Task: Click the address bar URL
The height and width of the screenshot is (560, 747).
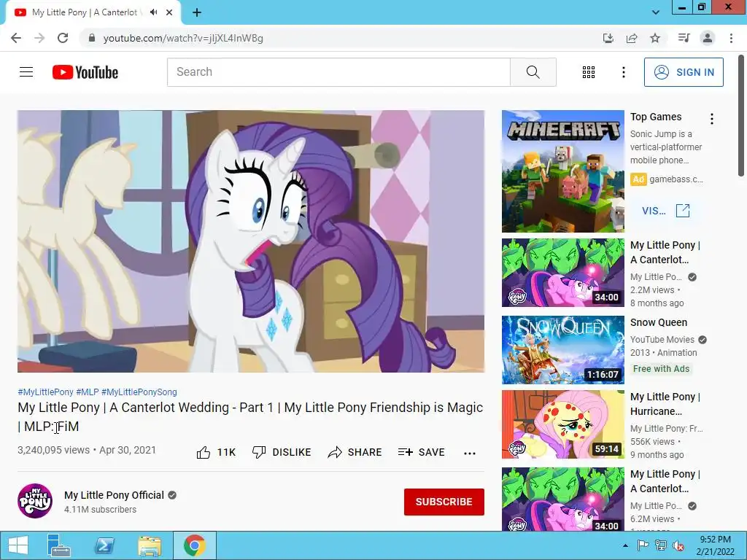Action: click(x=183, y=38)
